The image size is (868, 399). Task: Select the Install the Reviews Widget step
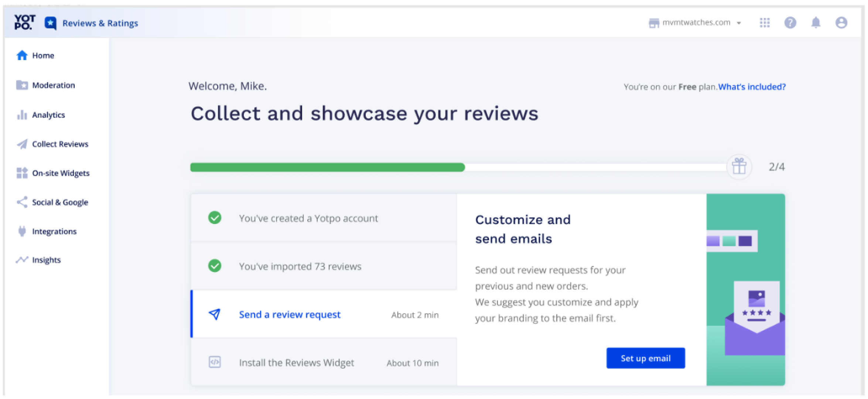click(296, 362)
